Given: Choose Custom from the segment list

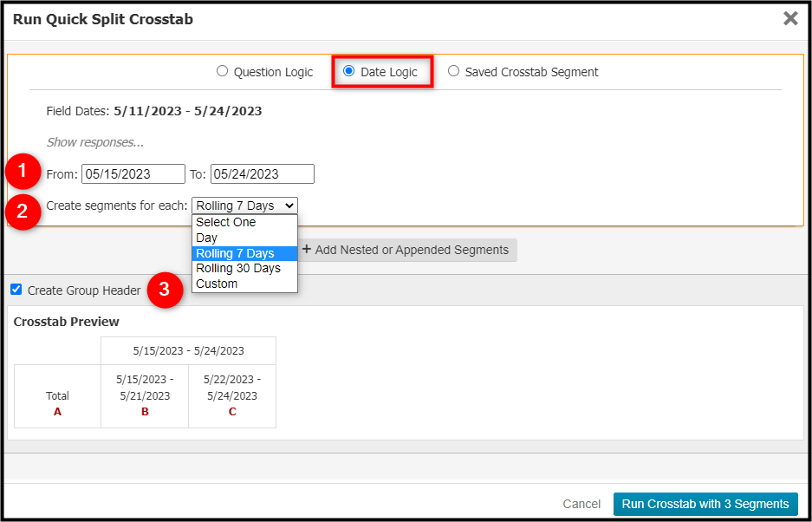Looking at the screenshot, I should [244, 284].
